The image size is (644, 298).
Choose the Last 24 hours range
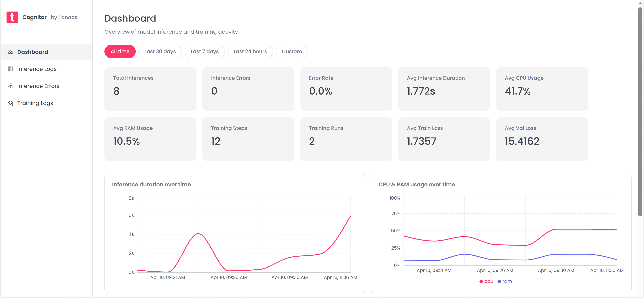click(250, 51)
